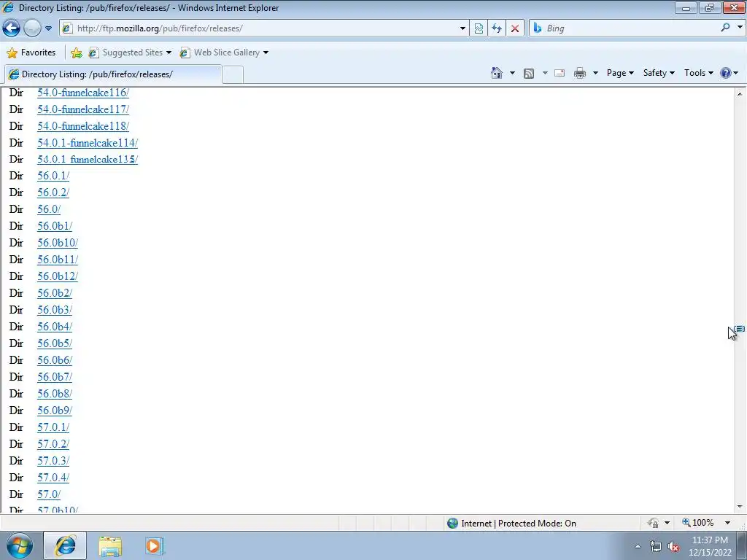Open the 56.0.1/ directory link
Viewport: 747px width, 560px height.
coord(53,176)
